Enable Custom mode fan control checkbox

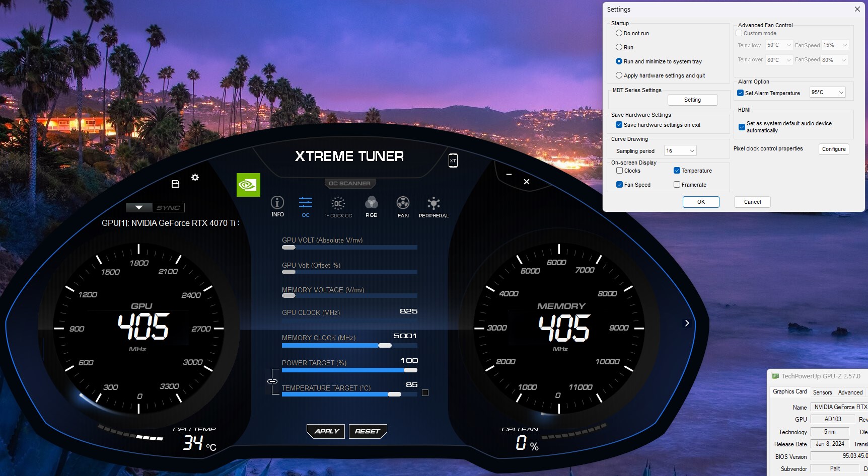tap(739, 33)
